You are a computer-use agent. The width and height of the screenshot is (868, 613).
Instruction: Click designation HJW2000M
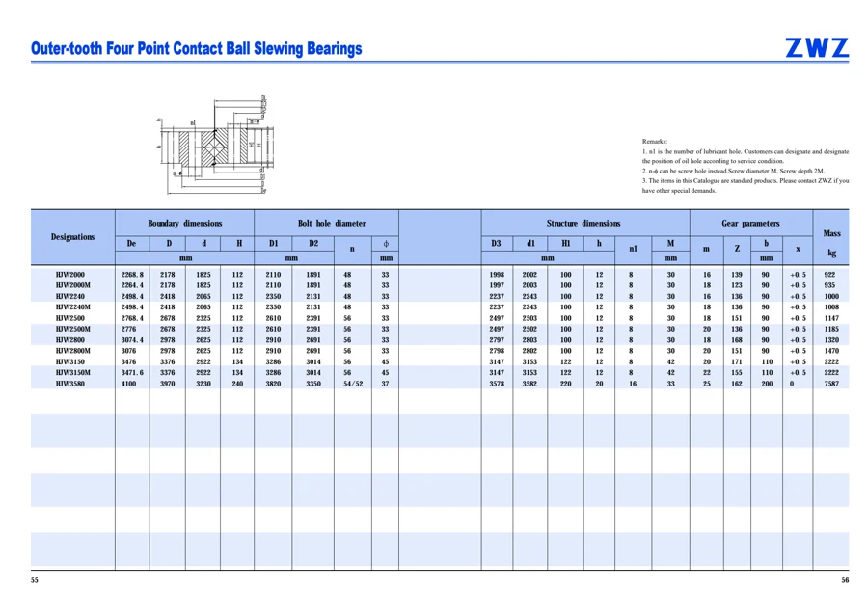73,285
